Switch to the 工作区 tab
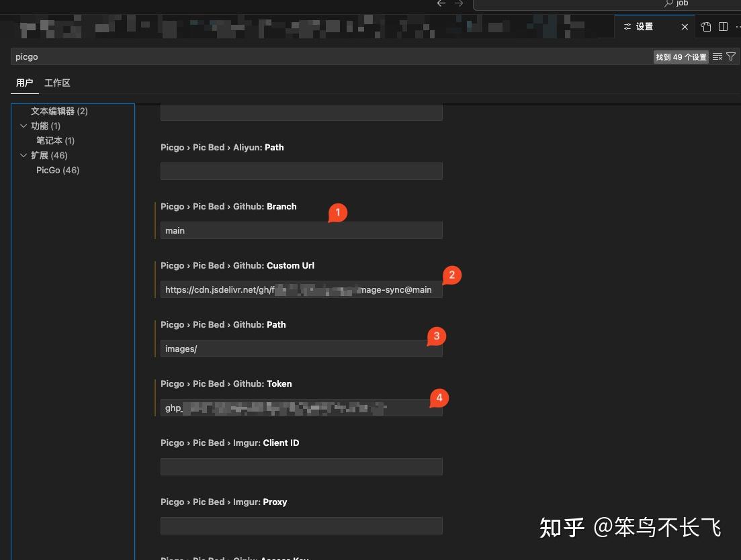741x560 pixels. [x=57, y=83]
